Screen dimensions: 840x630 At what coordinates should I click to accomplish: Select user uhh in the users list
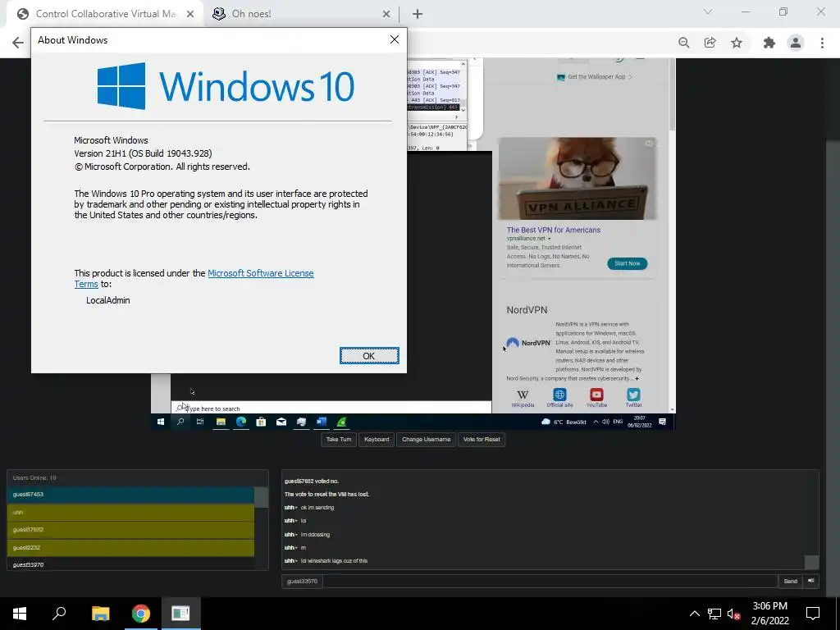[x=130, y=512]
